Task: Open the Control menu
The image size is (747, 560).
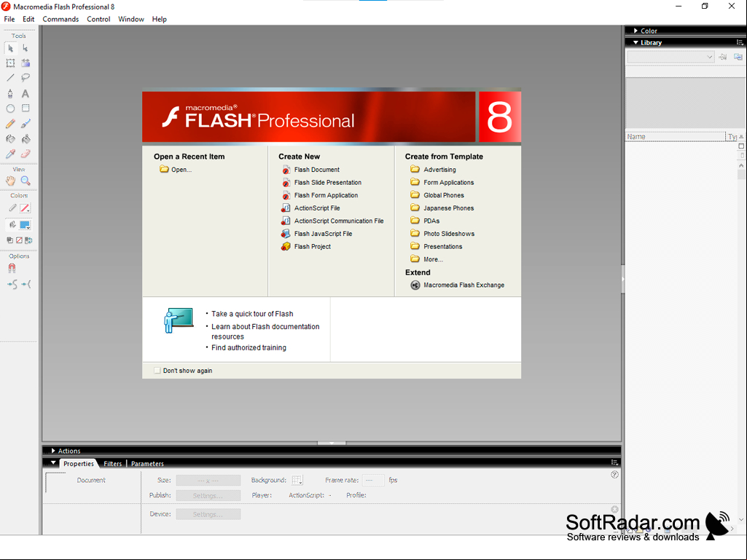Action: pos(98,19)
